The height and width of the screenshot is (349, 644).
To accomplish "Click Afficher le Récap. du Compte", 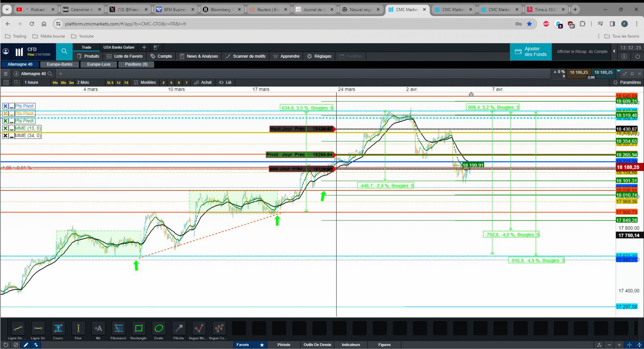I will coord(582,52).
